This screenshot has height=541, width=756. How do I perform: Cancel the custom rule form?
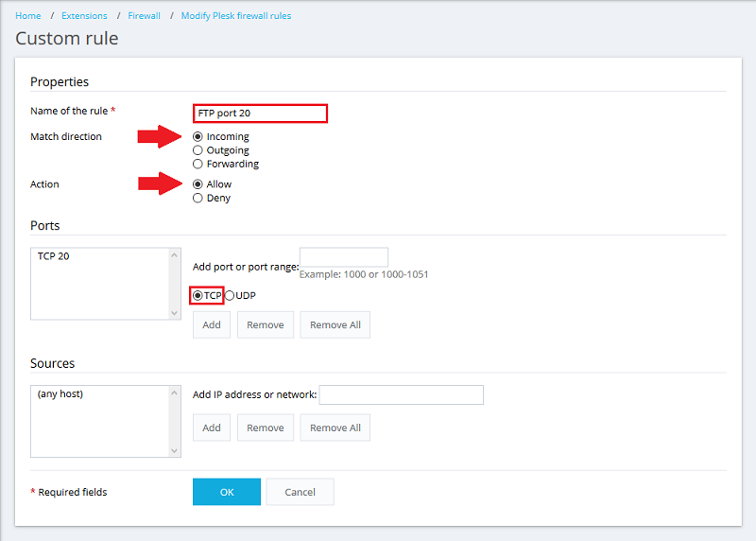300,492
